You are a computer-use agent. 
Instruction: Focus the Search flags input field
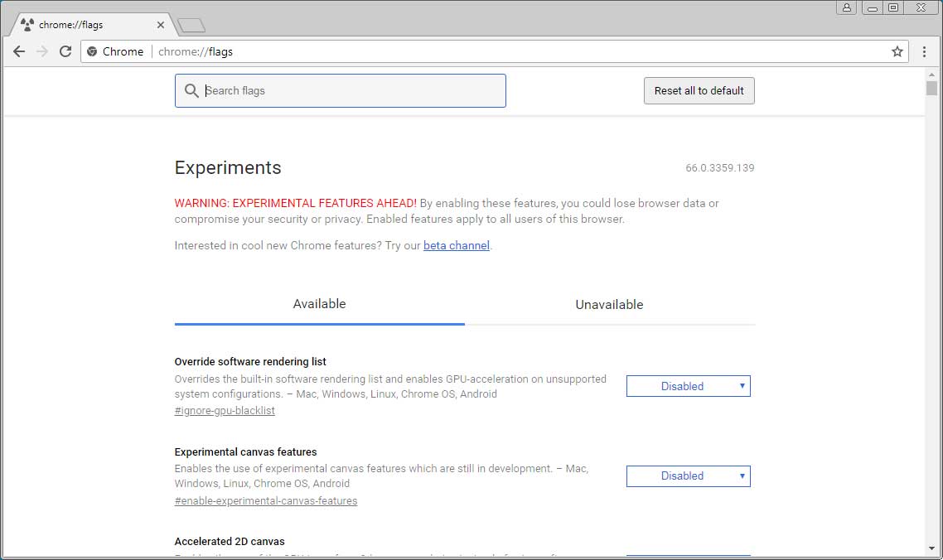coord(341,91)
